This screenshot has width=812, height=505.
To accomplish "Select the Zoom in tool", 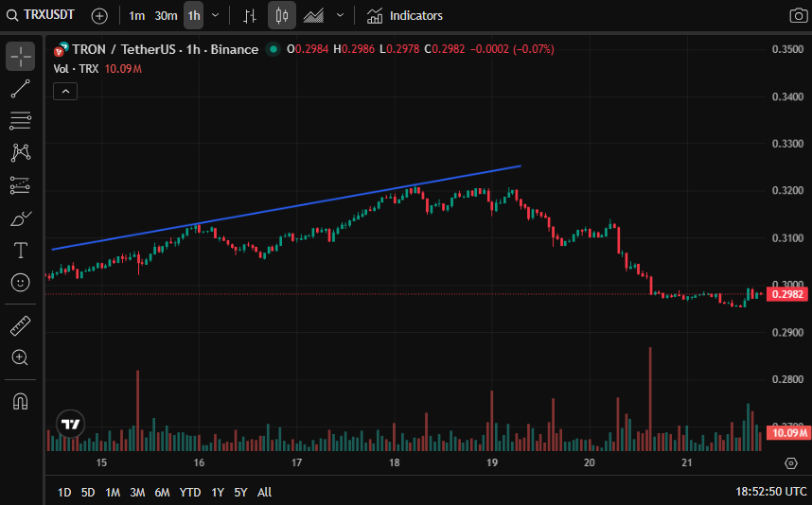I will [20, 358].
